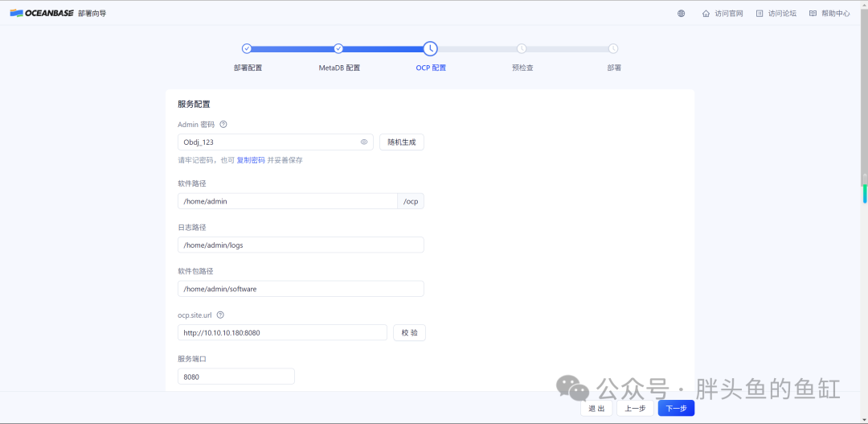Focus the ocp.site.url input field
Image resolution: width=868 pixels, height=424 pixels.
[x=282, y=332]
